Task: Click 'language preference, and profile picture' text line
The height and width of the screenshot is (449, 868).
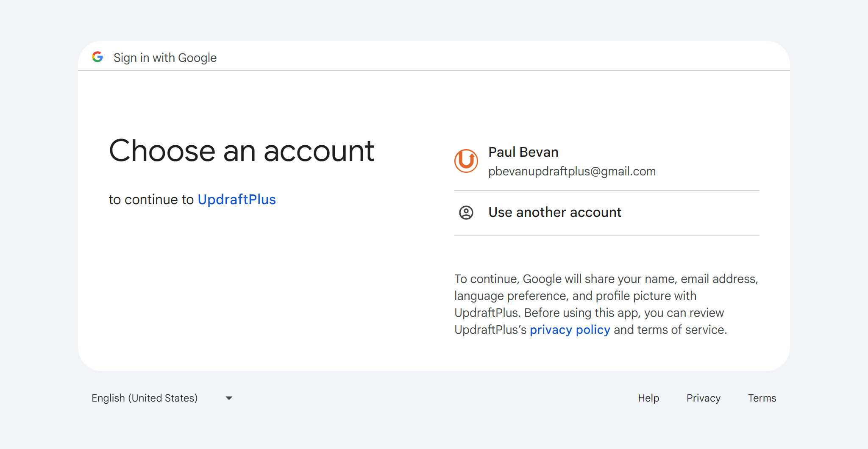Action: coord(575,296)
